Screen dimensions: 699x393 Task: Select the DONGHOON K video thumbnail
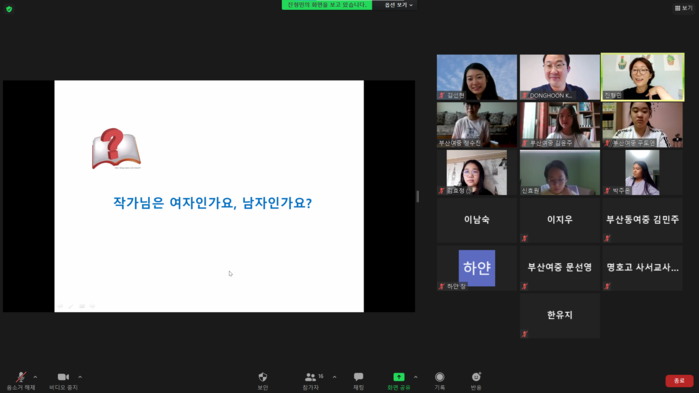tap(559, 77)
